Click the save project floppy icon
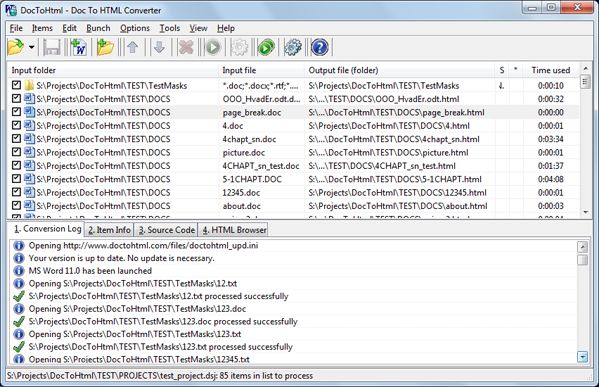 tap(52, 47)
